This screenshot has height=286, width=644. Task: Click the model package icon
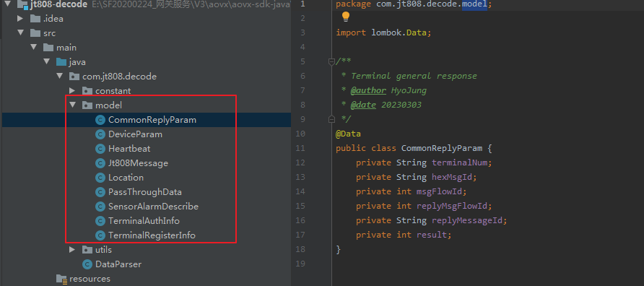[87, 105]
